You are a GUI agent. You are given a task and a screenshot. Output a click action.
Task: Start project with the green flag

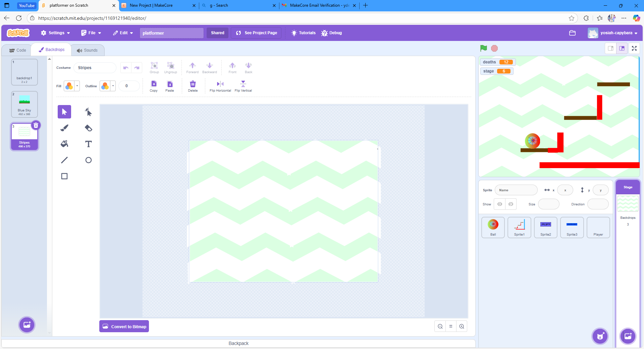tap(483, 48)
